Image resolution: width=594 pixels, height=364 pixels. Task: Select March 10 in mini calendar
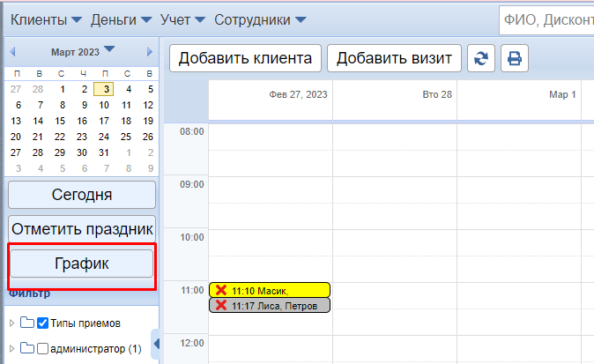tap(104, 105)
